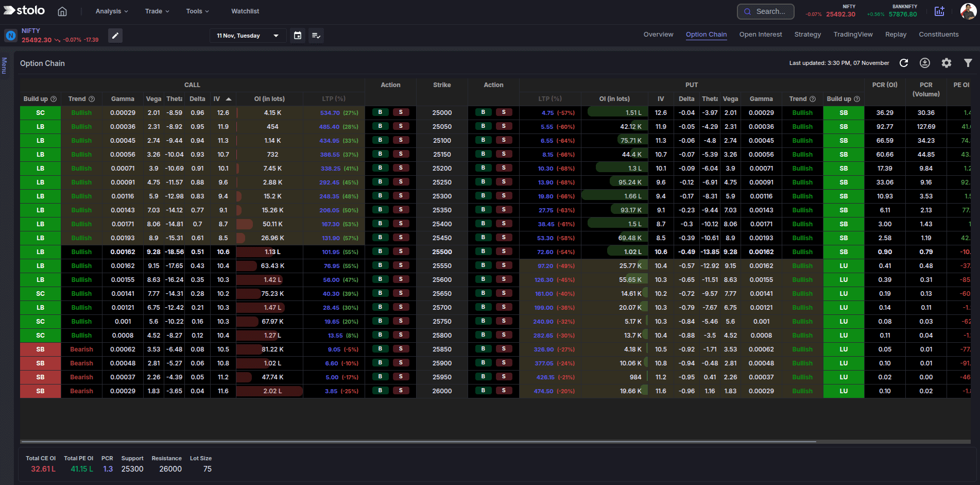Open the chart analysis icon near profile

tap(939, 11)
